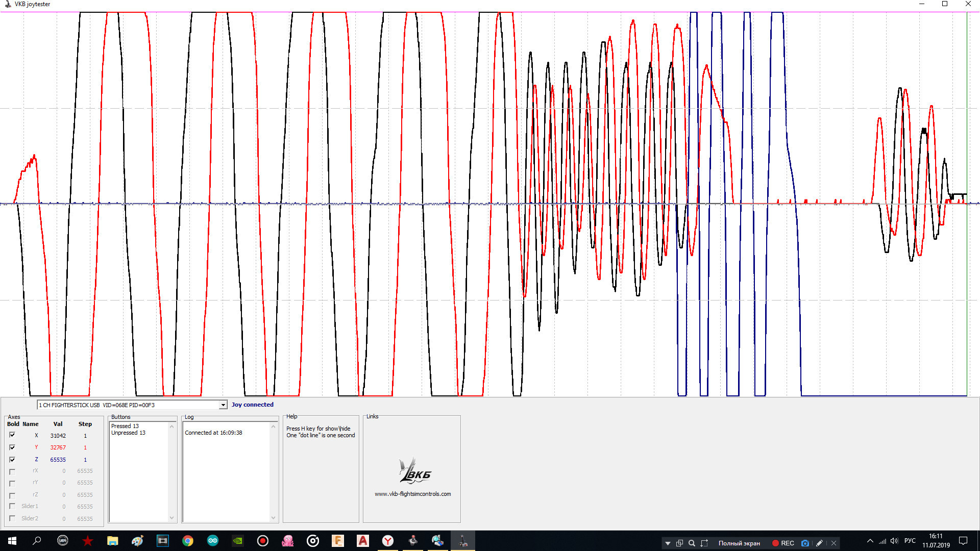
Task: Click the scroll down arrow in Buttons list
Action: click(x=171, y=518)
